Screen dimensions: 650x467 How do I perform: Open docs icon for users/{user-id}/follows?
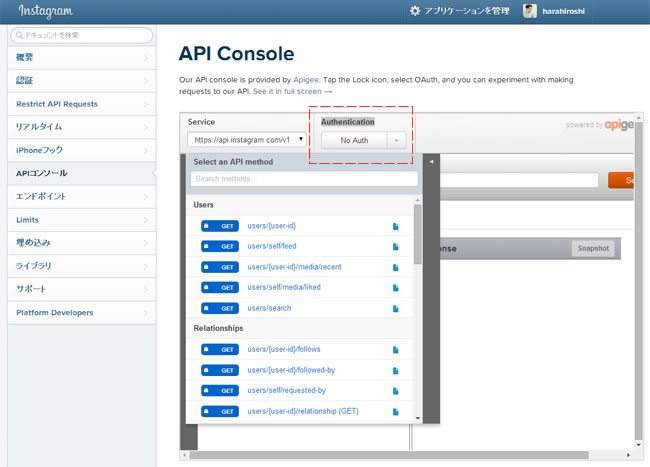click(395, 350)
